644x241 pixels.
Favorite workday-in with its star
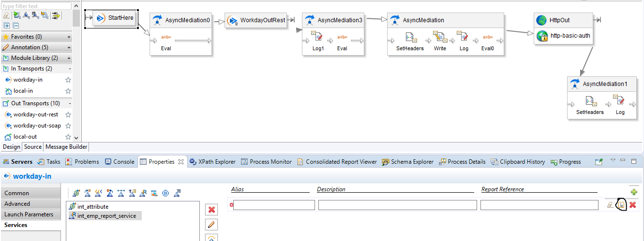pyautogui.click(x=68, y=80)
